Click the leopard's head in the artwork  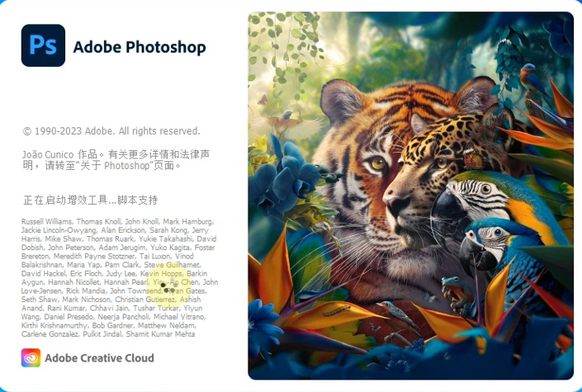coord(434,163)
